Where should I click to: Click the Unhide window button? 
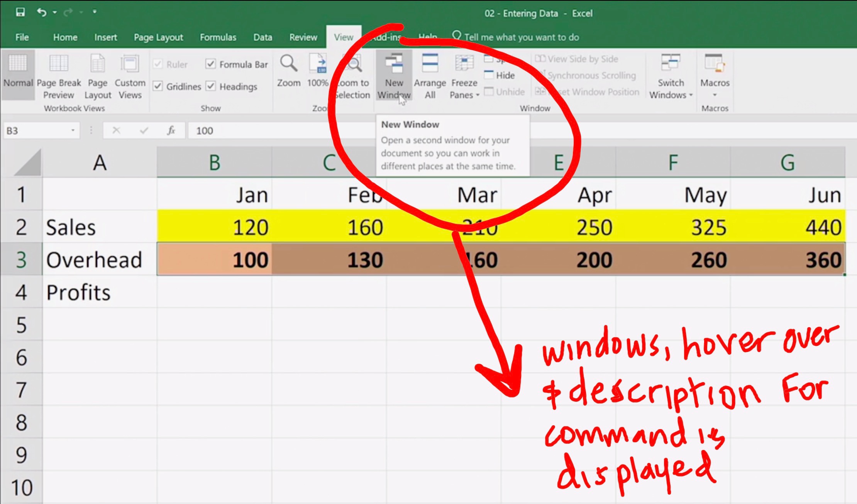(x=505, y=92)
